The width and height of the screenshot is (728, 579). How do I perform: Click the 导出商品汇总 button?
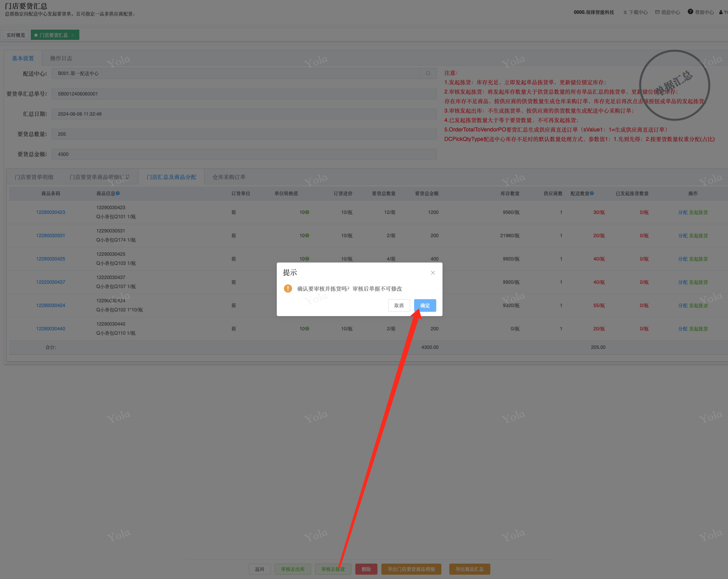point(470,569)
